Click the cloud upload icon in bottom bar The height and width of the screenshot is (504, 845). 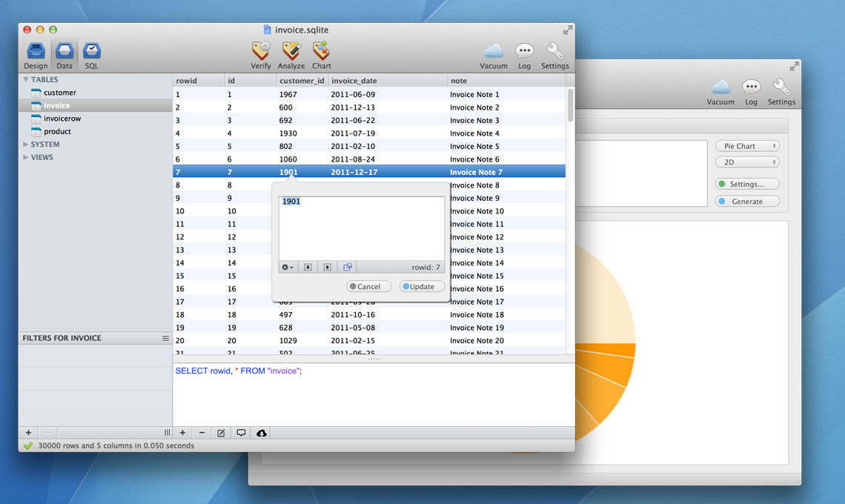pyautogui.click(x=262, y=433)
